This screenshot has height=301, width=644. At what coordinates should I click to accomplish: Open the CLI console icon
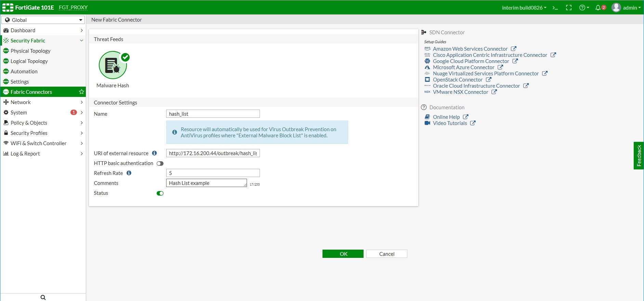pyautogui.click(x=555, y=8)
